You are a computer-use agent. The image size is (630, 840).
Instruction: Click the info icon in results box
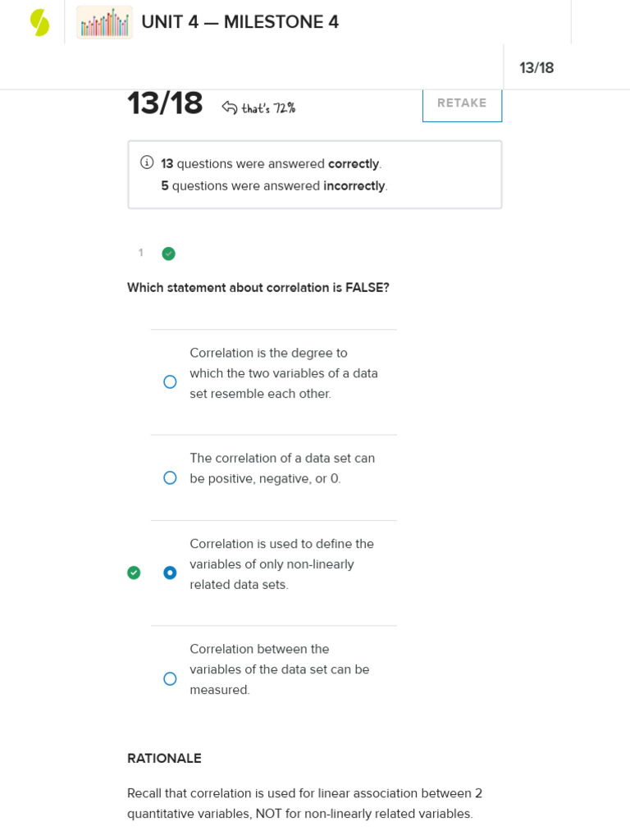pyautogui.click(x=147, y=162)
